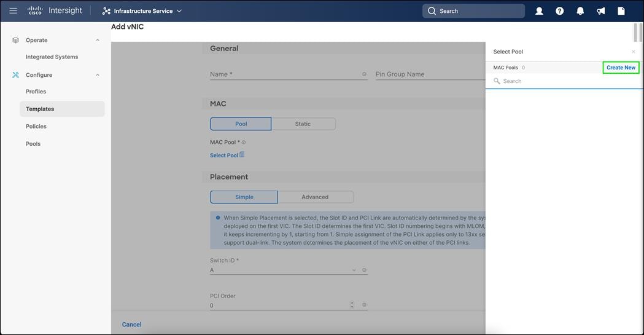This screenshot has height=335, width=644.
Task: Click the Configure tools icon
Action: (15, 75)
